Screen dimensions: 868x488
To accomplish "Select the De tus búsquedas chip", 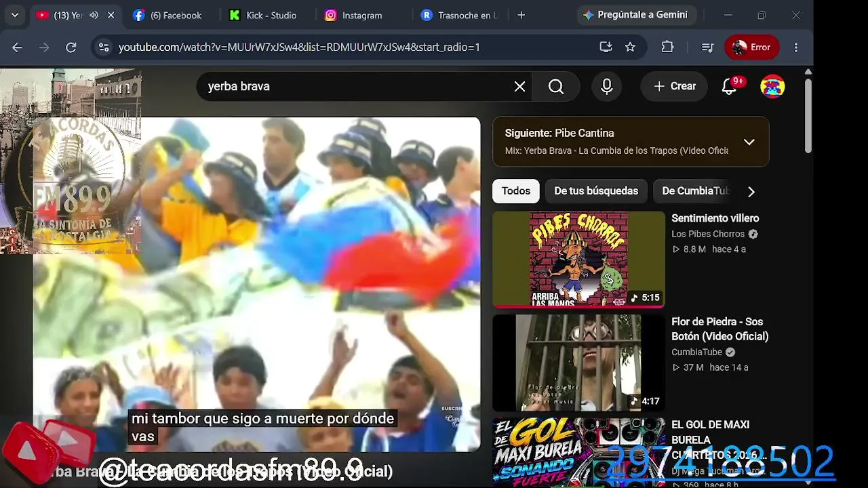I will (596, 191).
